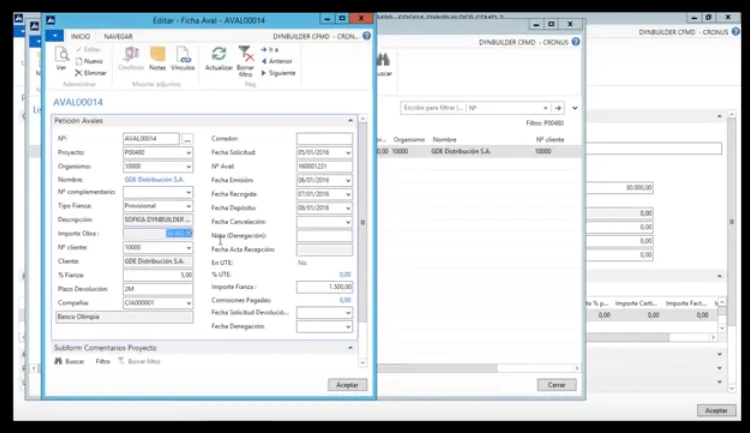Click Cerrar in the middle window

(x=556, y=385)
